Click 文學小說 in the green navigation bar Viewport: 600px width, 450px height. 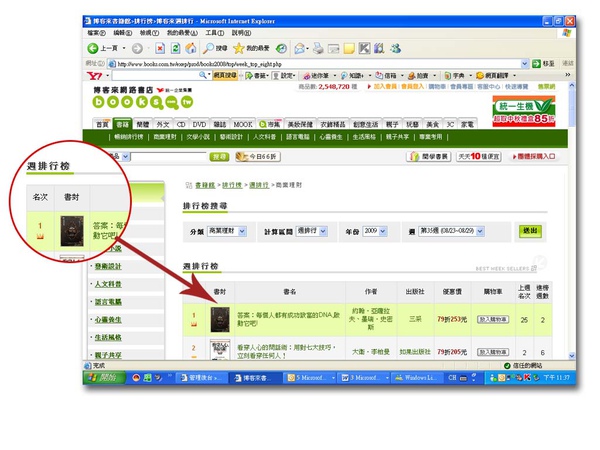198,137
